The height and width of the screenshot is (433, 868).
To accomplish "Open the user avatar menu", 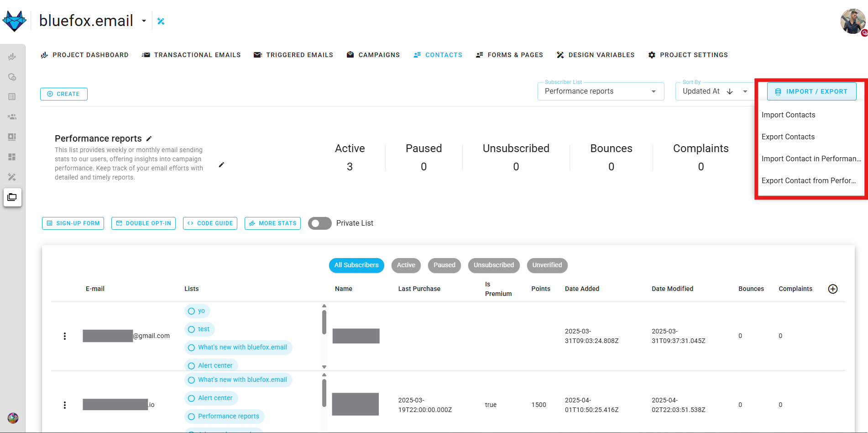I will tap(852, 21).
